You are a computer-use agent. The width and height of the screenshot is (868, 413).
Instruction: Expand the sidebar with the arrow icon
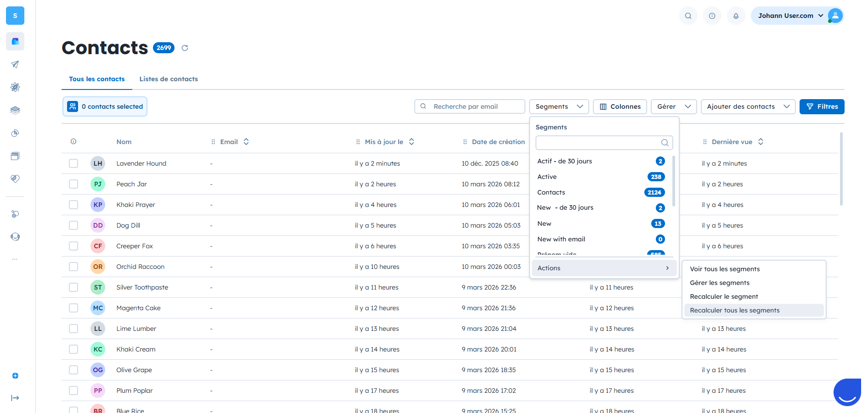[15, 398]
